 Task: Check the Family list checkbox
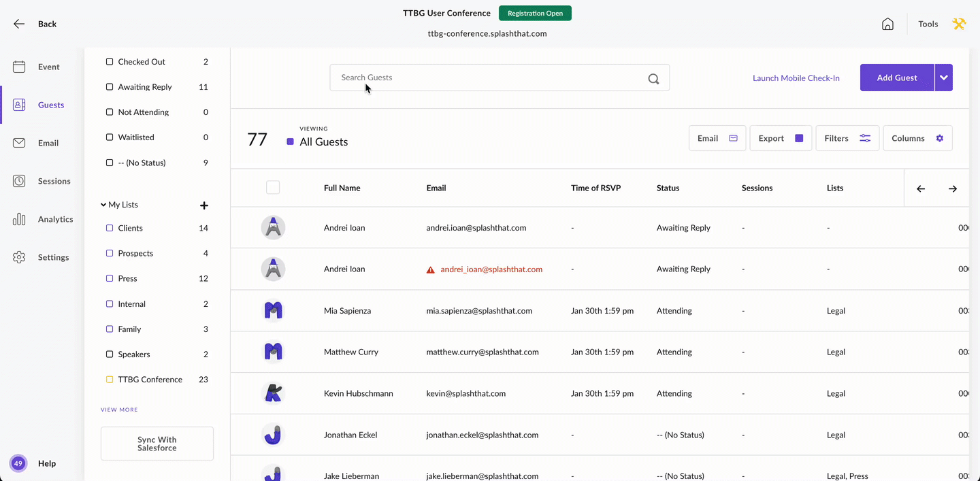(x=110, y=329)
